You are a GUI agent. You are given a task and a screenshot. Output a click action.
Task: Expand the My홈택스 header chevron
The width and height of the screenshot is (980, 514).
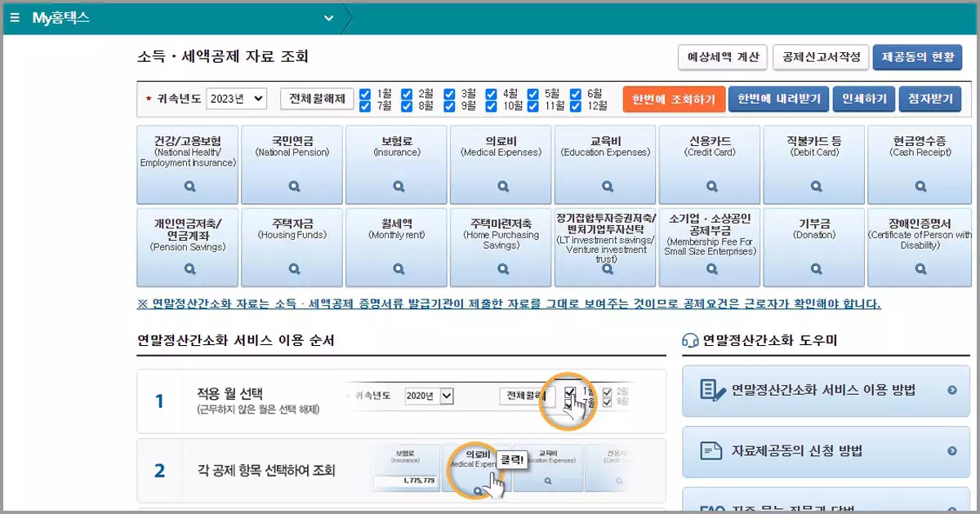tap(328, 16)
